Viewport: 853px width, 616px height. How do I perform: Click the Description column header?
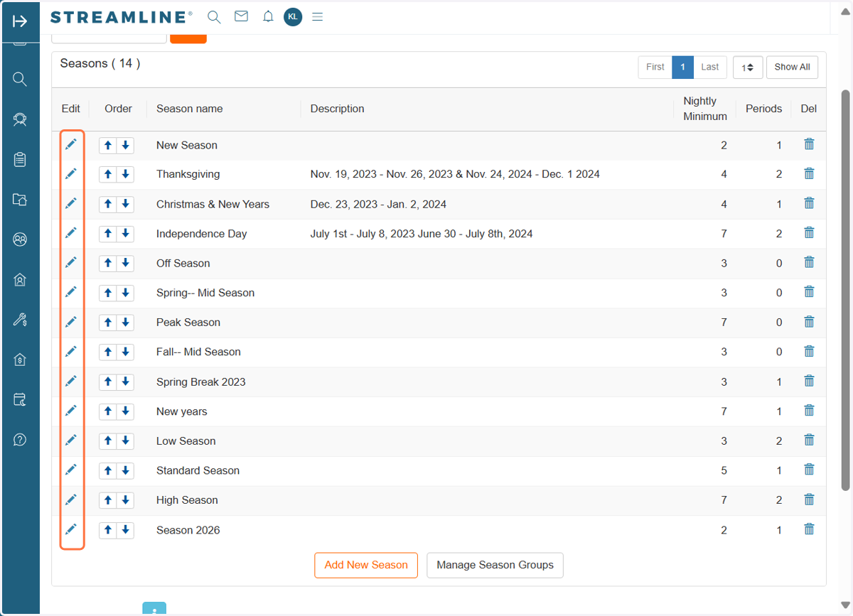click(x=338, y=109)
